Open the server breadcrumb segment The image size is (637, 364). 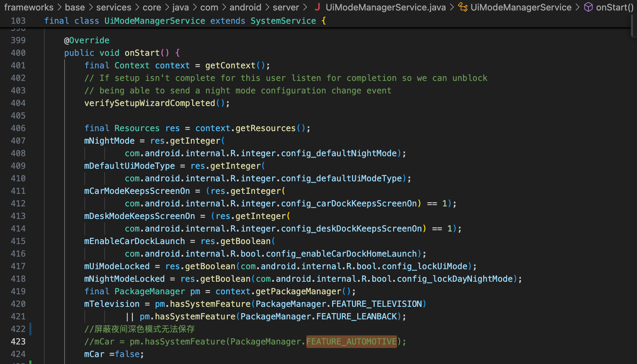pyautogui.click(x=286, y=7)
